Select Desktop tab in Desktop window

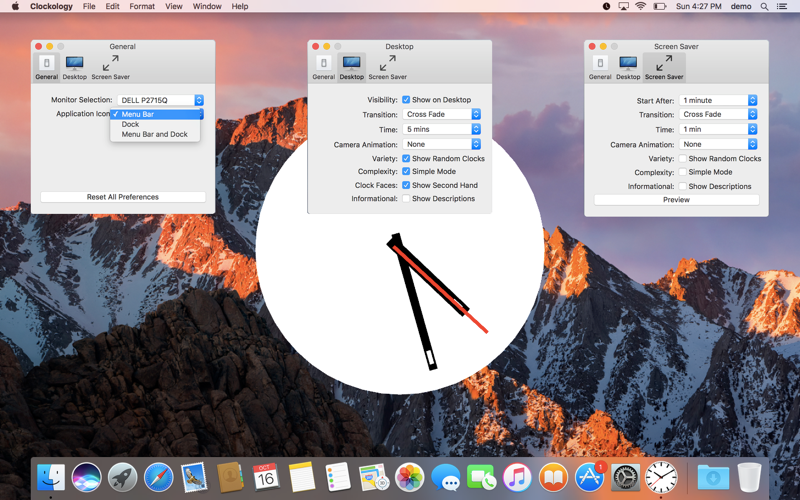[x=352, y=67]
